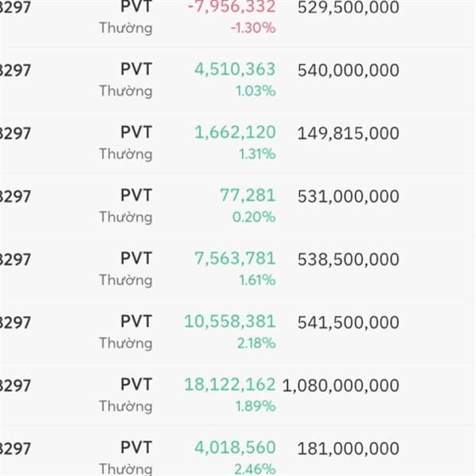Click the 529,500,000 total value
This screenshot has width=476, height=476.
coord(348,8)
